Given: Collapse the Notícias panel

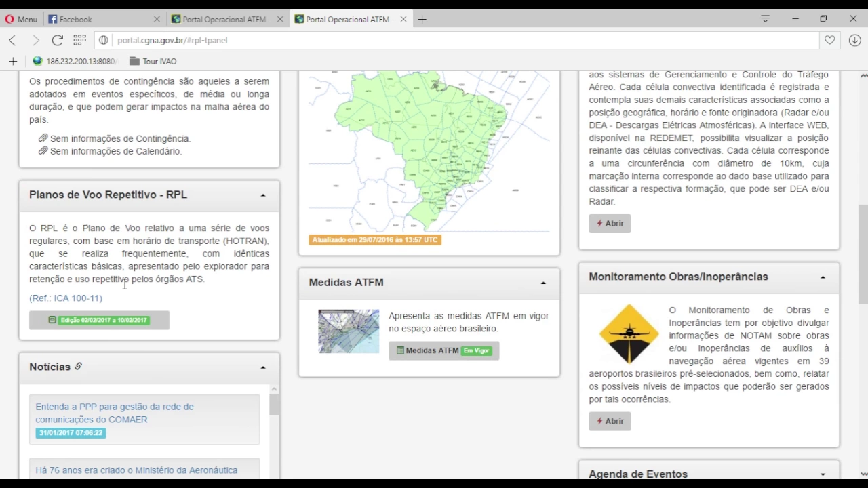Looking at the screenshot, I should (x=263, y=367).
